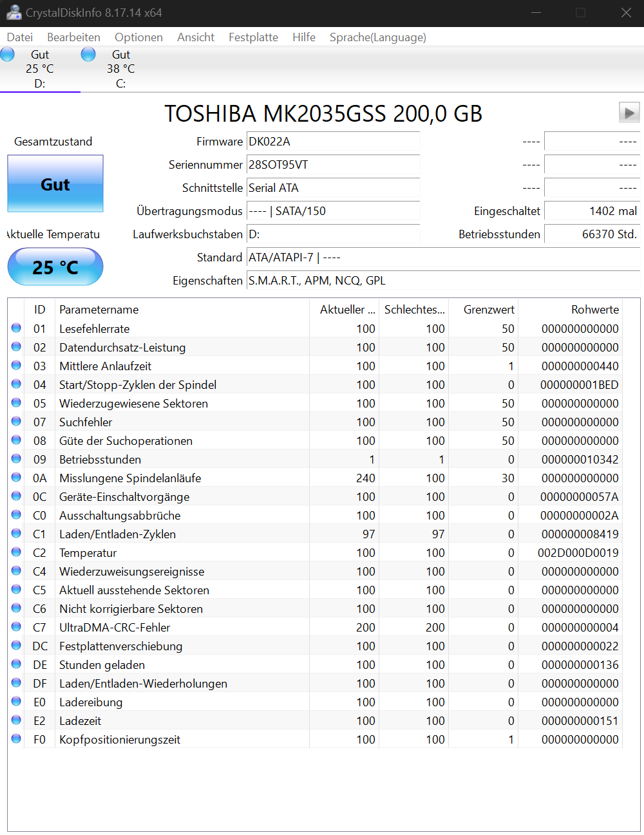This screenshot has height=835, width=644.
Task: Click the current value 240 for Misslungene Spindelanläufe
Action: (366, 478)
